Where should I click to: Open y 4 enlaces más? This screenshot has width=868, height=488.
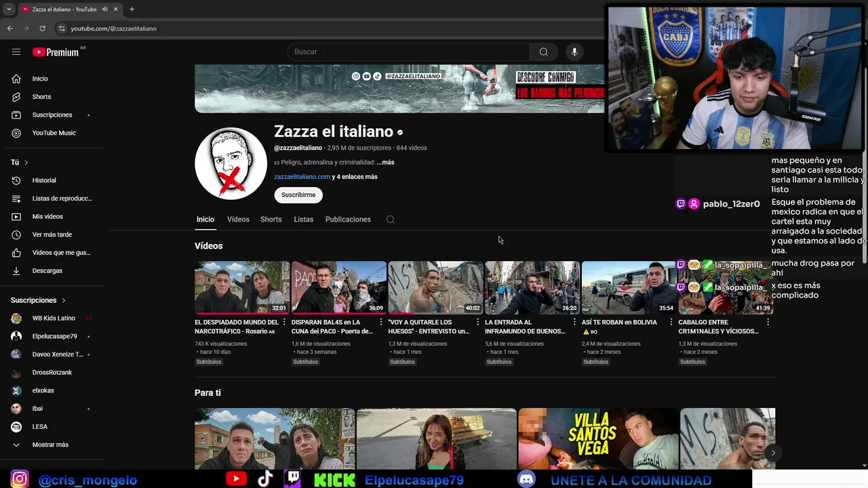pos(355,177)
